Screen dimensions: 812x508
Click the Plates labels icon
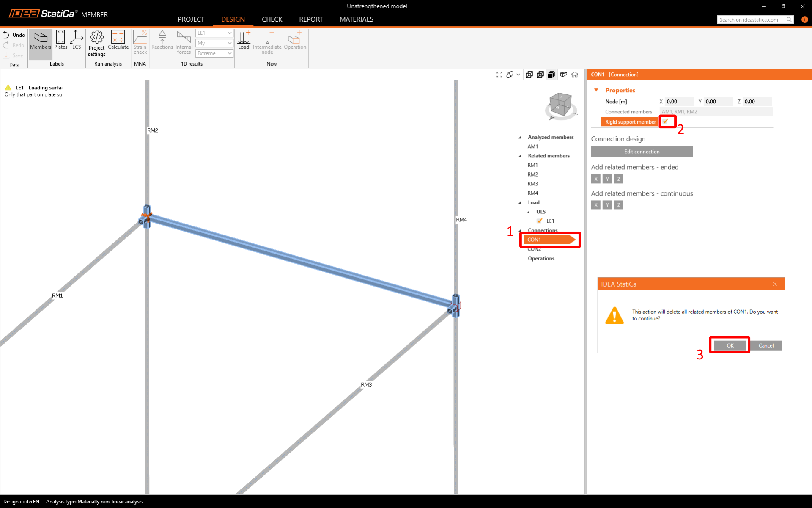pyautogui.click(x=60, y=41)
